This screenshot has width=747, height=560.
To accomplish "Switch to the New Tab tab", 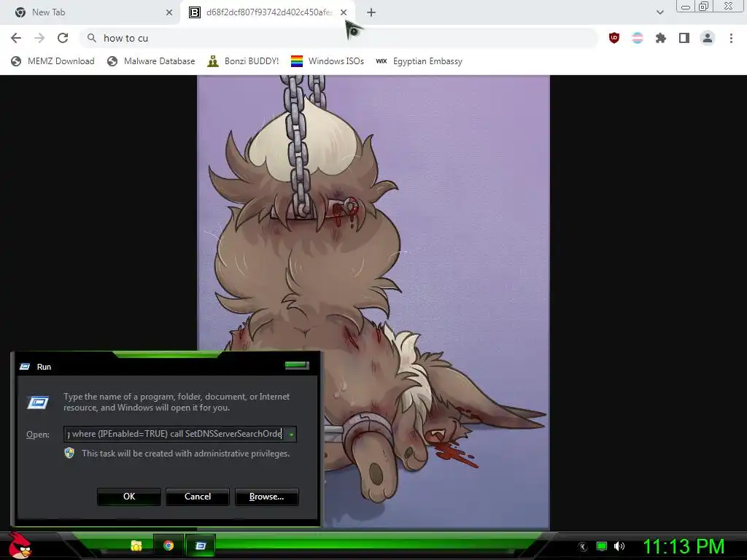I will [x=90, y=12].
